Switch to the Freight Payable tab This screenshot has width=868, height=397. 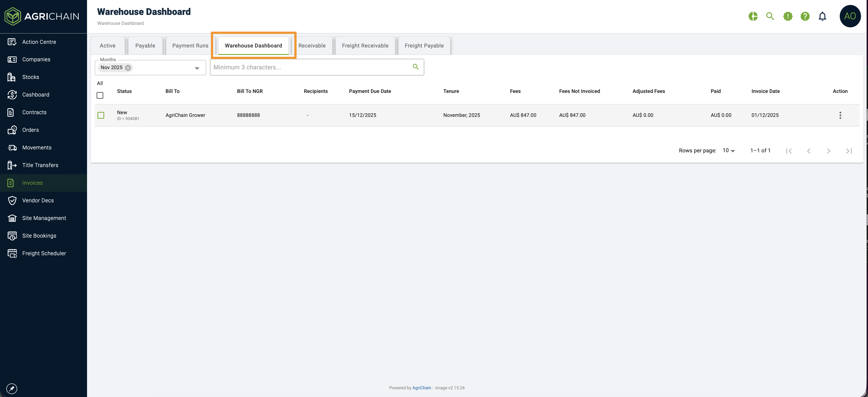pos(424,45)
